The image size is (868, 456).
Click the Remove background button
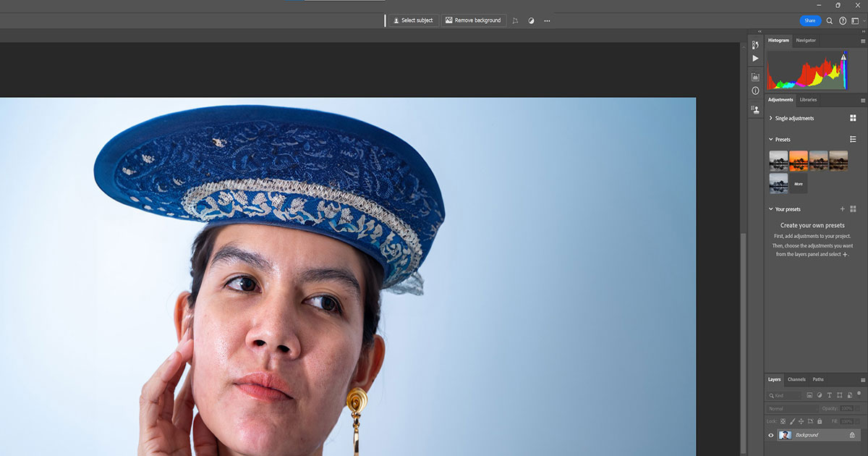pos(474,20)
